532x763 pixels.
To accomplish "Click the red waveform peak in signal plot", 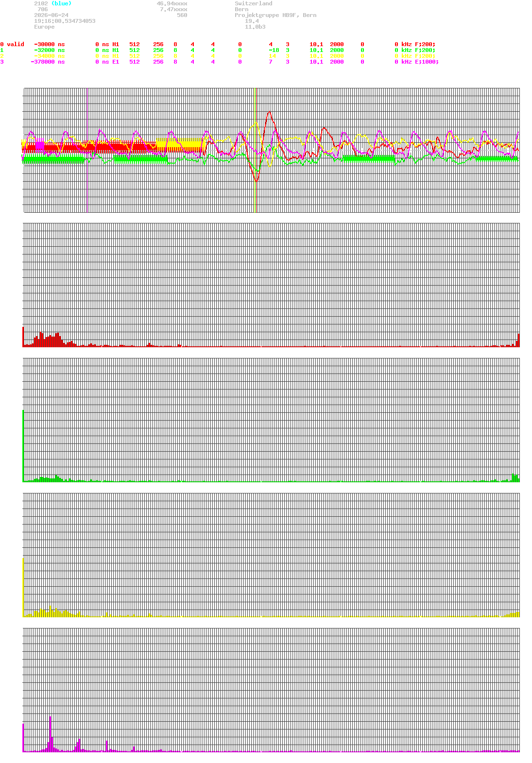I will coord(269,113).
